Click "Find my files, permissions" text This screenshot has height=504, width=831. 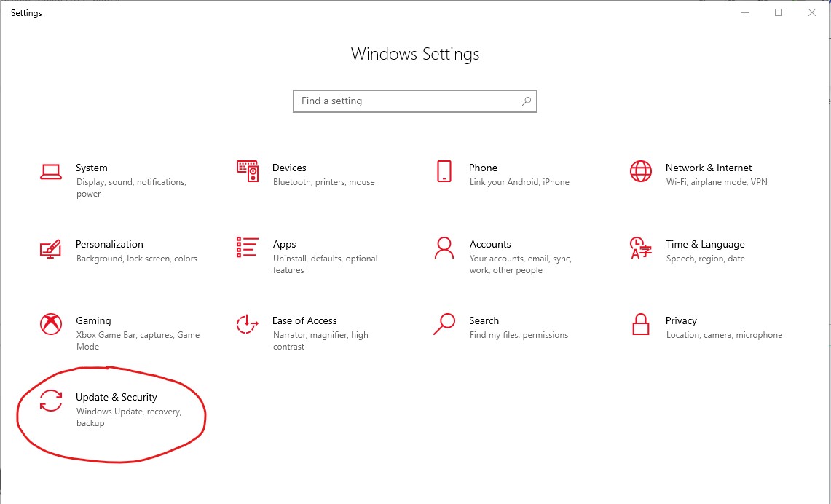(x=519, y=335)
